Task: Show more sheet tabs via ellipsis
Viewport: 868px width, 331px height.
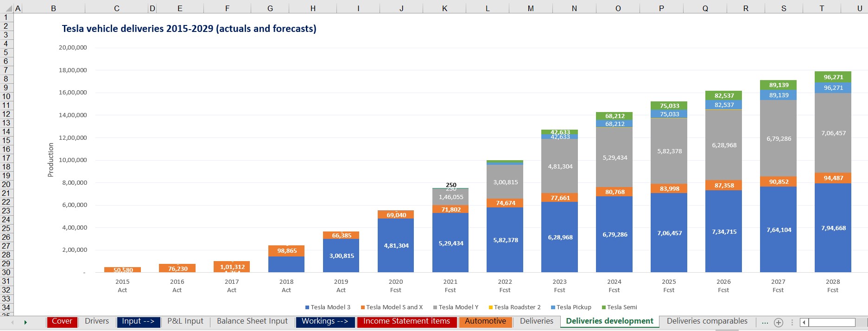Action: (765, 322)
